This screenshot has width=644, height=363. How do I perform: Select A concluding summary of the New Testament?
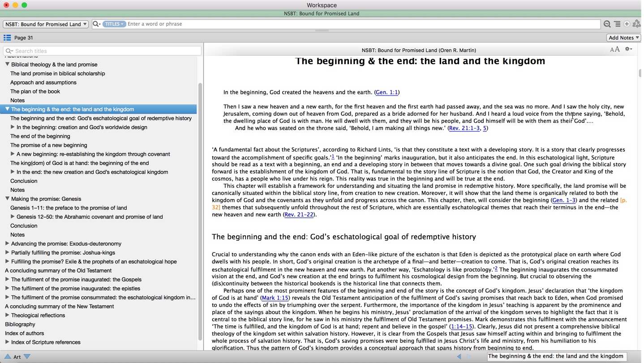point(60,307)
